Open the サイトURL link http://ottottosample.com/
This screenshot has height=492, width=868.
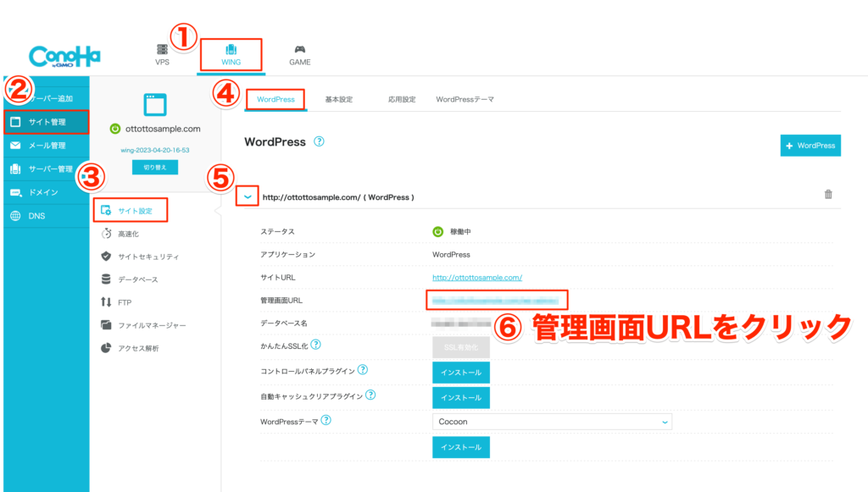[477, 278]
